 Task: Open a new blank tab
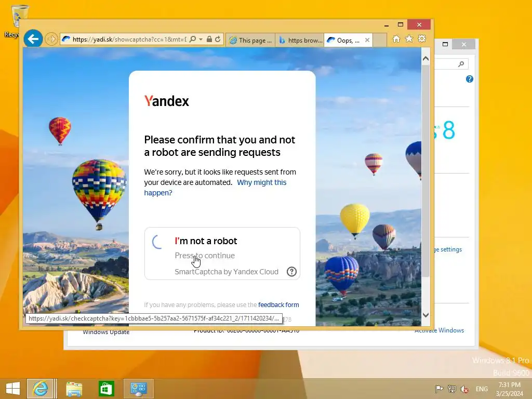point(380,40)
